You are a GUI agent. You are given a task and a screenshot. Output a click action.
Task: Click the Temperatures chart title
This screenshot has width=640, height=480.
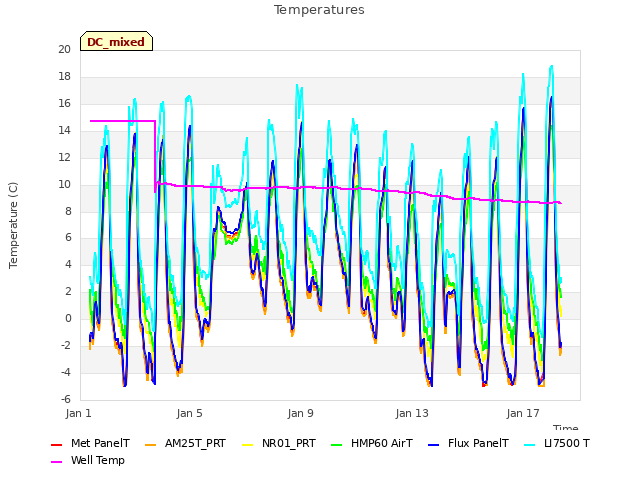[x=319, y=10]
